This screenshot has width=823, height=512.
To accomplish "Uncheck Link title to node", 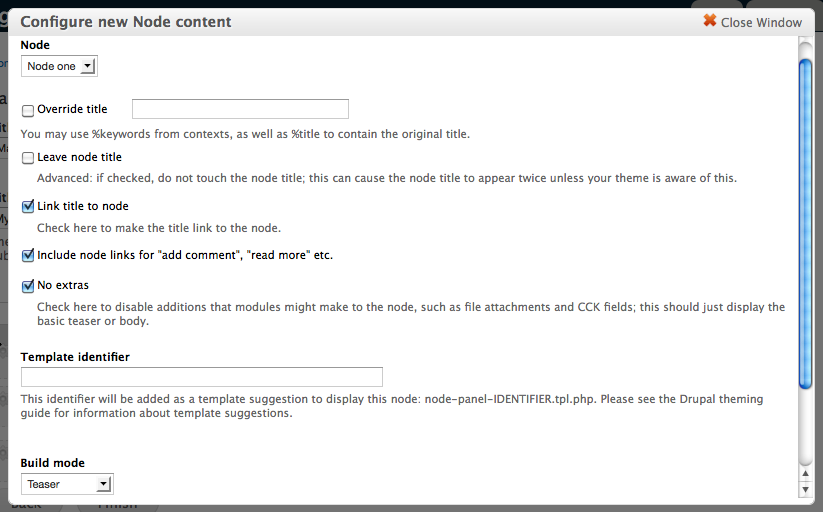I will point(28,207).
